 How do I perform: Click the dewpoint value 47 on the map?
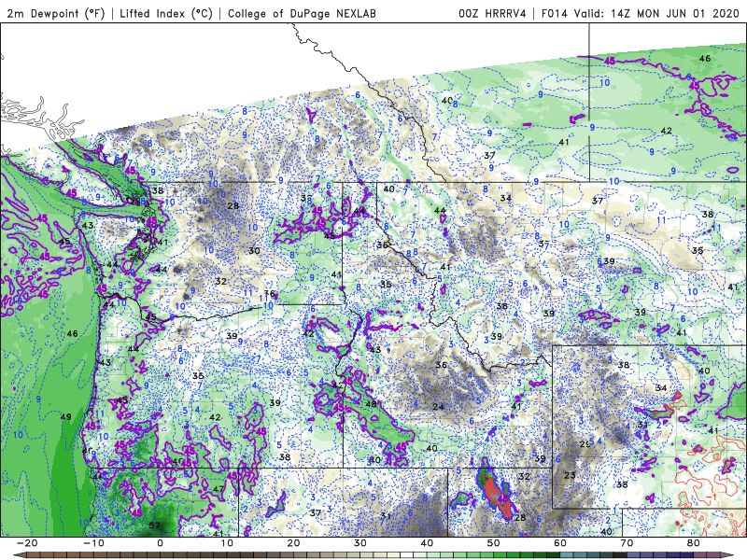point(218,488)
